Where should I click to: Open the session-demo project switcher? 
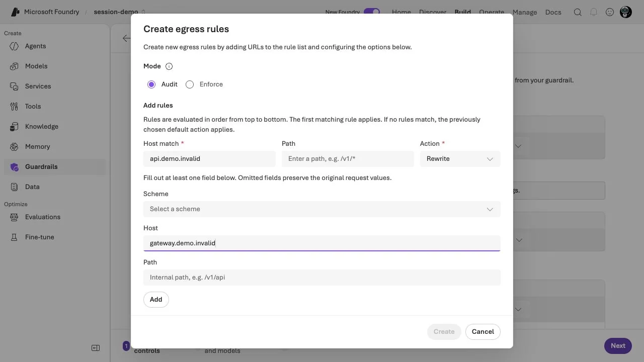tap(120, 12)
